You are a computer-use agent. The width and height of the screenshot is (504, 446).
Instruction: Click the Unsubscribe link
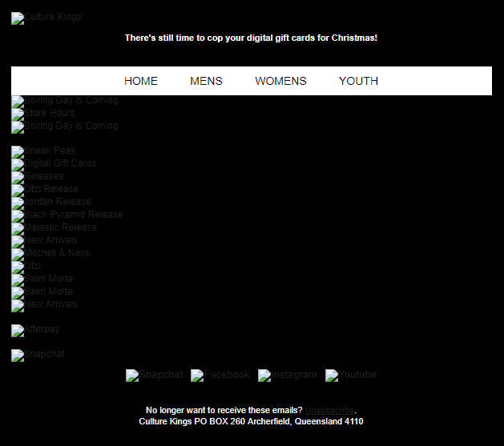point(329,410)
